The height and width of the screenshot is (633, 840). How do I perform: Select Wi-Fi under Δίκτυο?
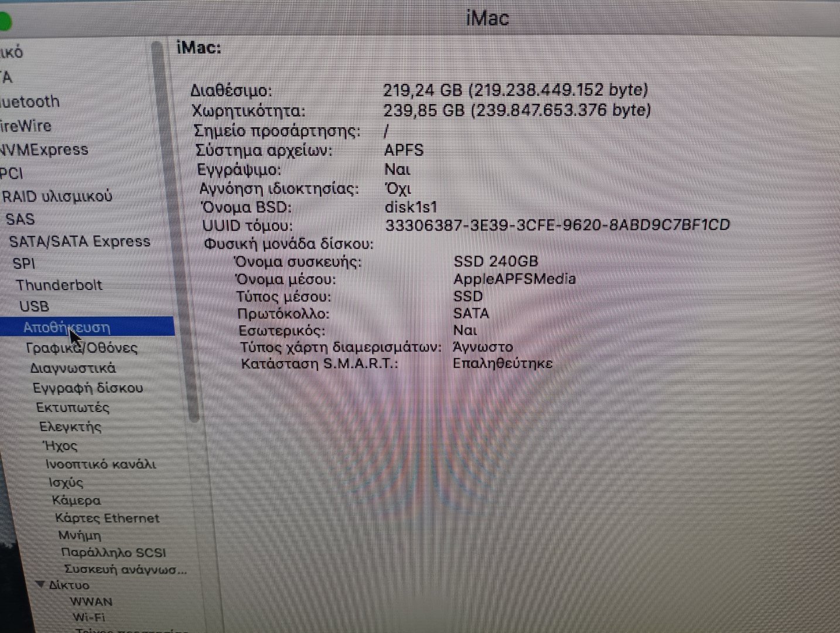point(89,617)
